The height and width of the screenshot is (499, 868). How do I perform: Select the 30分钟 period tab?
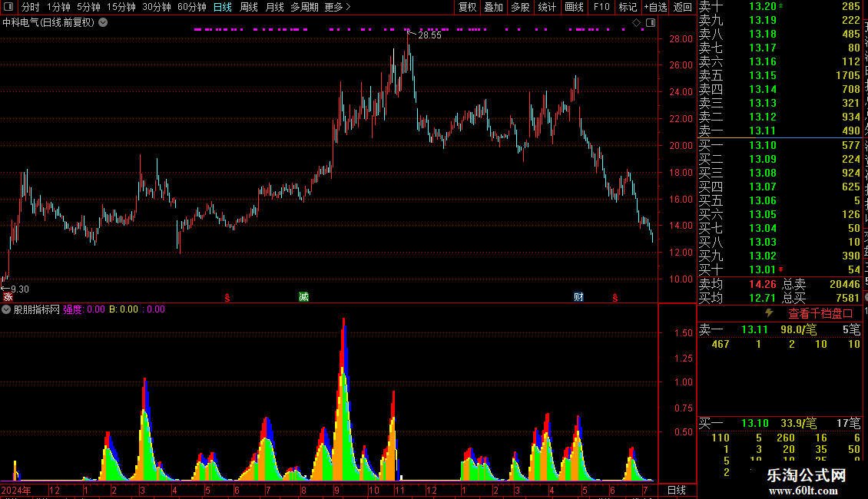pyautogui.click(x=156, y=7)
